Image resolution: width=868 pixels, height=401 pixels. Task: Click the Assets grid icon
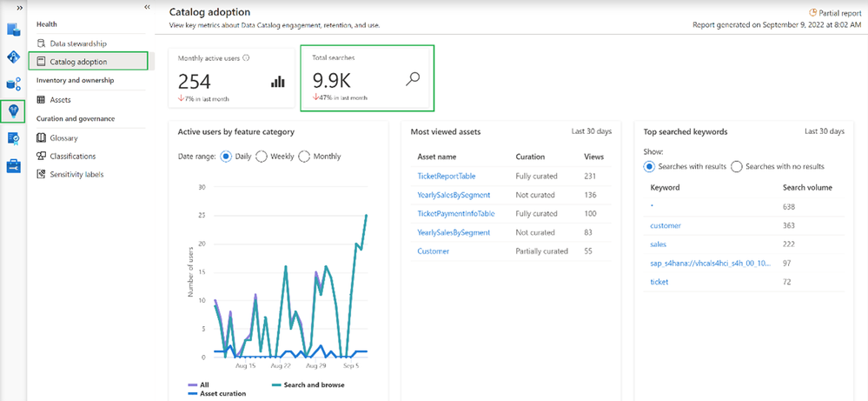(x=41, y=100)
